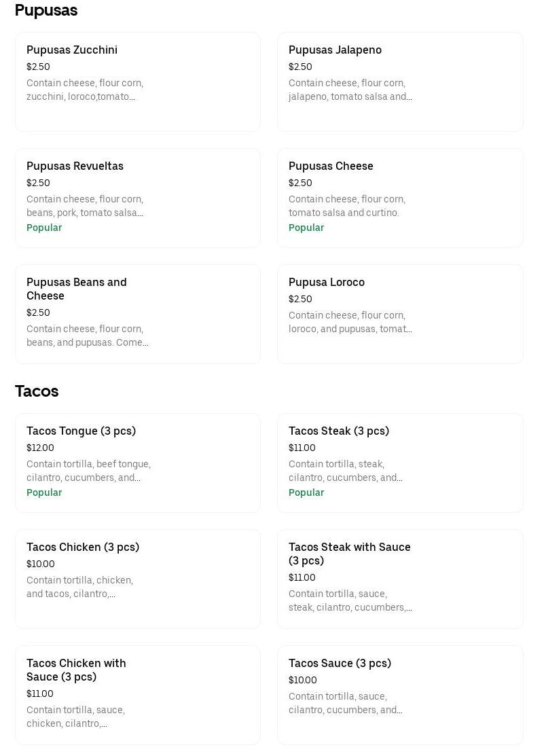Viewport: 546px width, 756px height.
Task: View details of Pupusas Revueltas
Action: pos(138,198)
